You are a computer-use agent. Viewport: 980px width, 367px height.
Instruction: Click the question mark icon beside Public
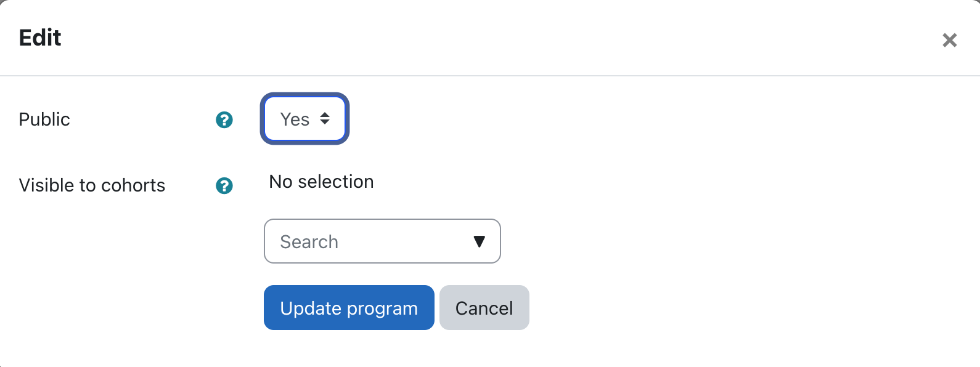pos(224,120)
